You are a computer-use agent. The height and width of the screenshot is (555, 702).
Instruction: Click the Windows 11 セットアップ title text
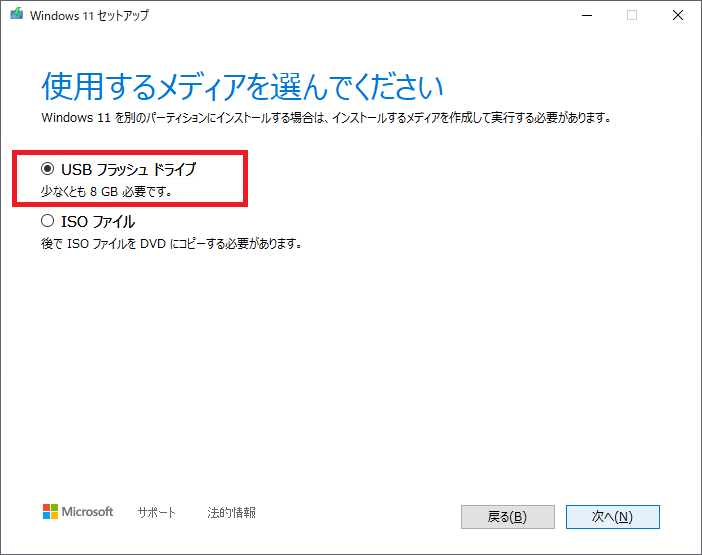tap(89, 15)
